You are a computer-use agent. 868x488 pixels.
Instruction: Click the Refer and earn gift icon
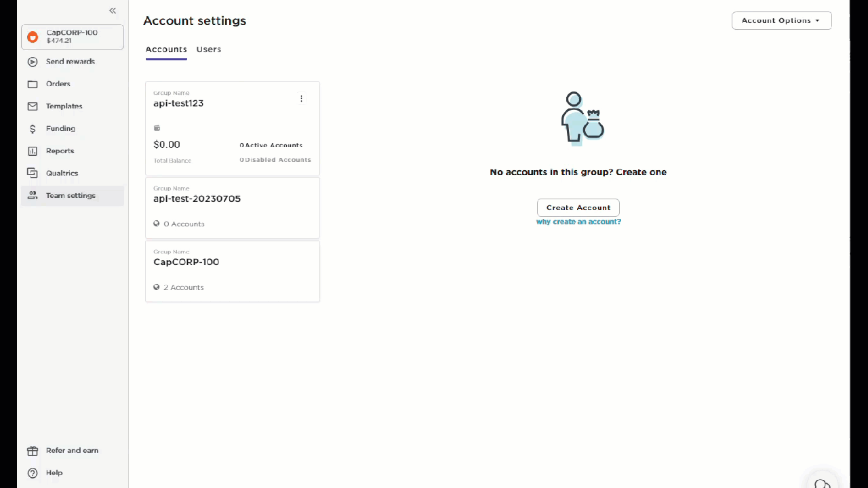tap(33, 450)
